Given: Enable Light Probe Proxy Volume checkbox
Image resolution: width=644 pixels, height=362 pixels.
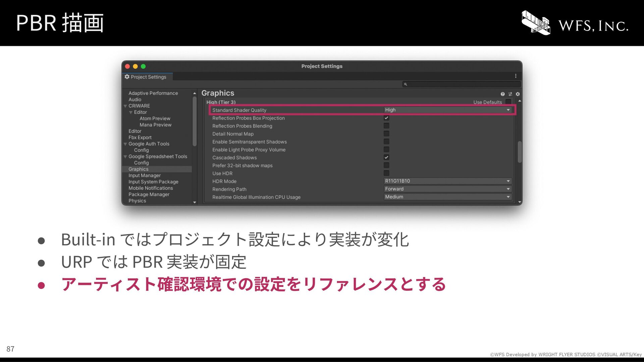Looking at the screenshot, I should tap(386, 149).
